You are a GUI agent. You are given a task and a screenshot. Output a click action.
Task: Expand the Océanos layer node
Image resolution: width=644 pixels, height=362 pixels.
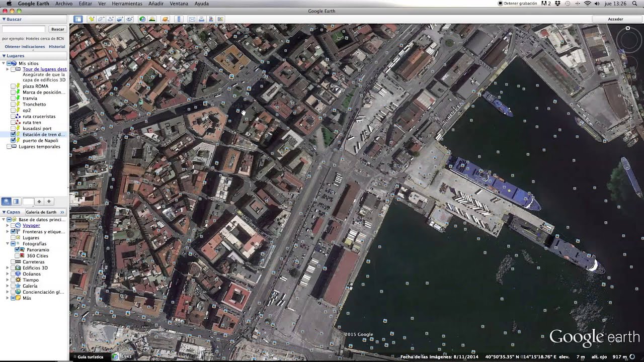point(8,274)
